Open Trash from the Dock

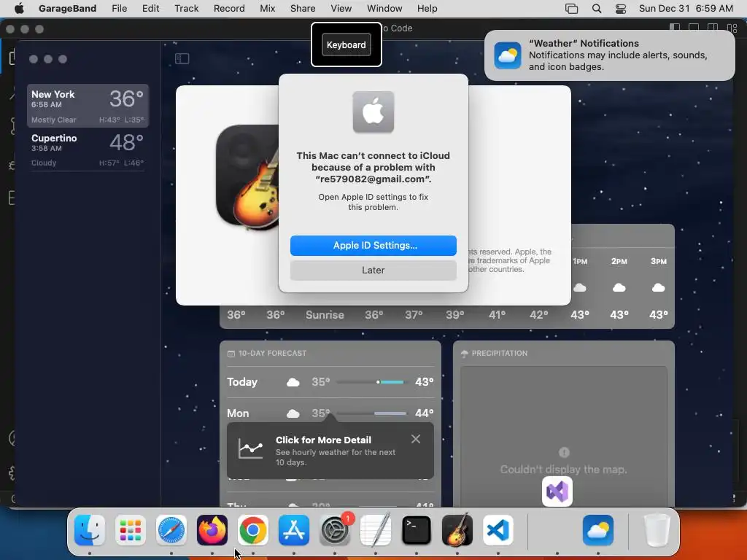(x=657, y=530)
